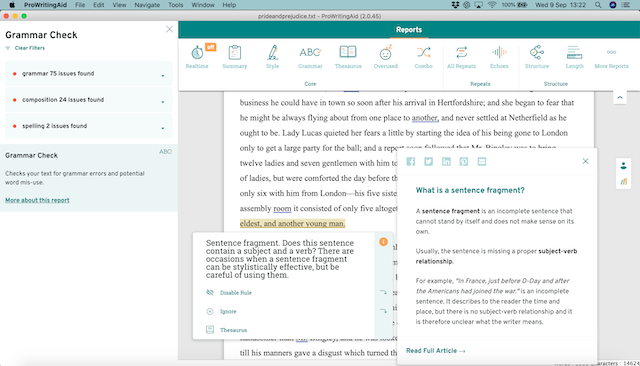Expand the spelling 2 issues found list

click(x=162, y=128)
